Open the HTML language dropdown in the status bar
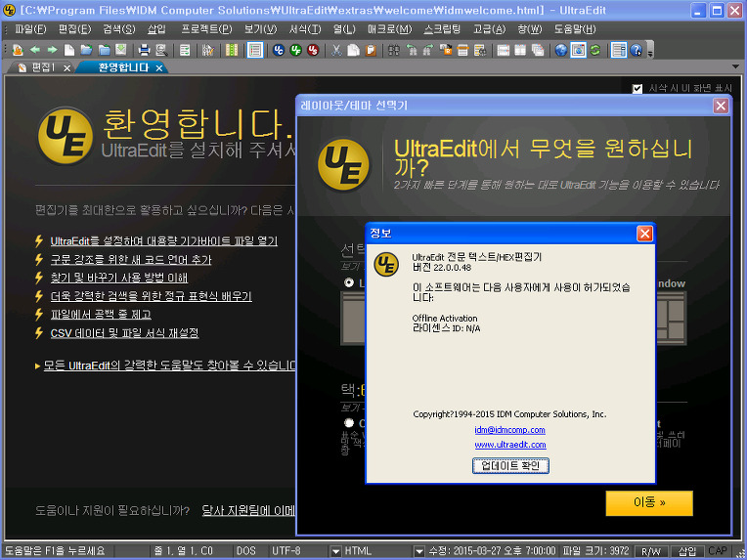 click(419, 551)
